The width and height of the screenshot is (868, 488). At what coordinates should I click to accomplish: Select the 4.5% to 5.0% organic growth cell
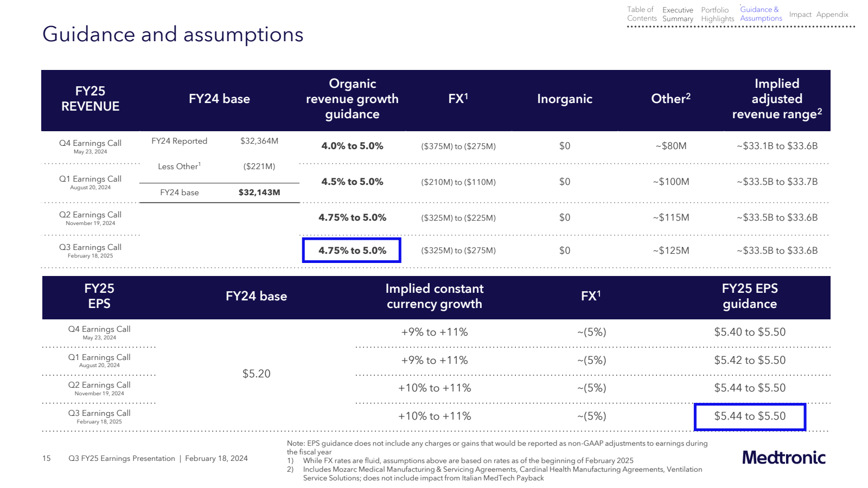tap(352, 182)
